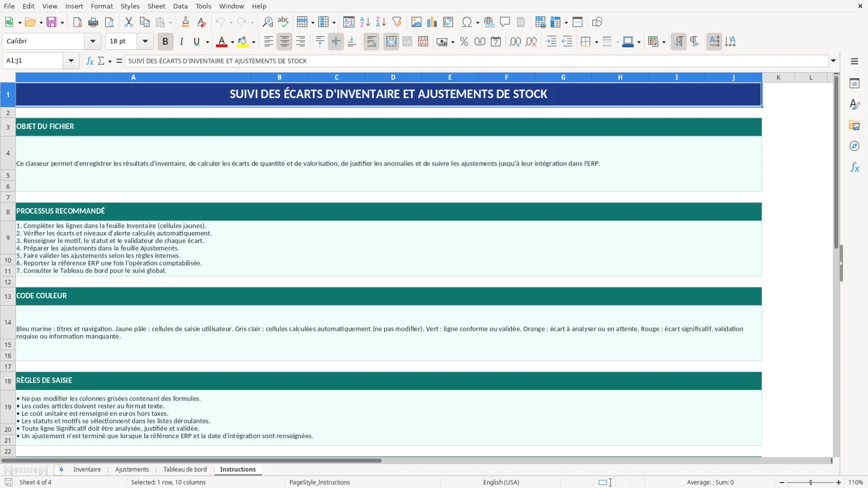Cut selection with scissors icon
The height and width of the screenshot is (488, 868).
click(x=129, y=22)
